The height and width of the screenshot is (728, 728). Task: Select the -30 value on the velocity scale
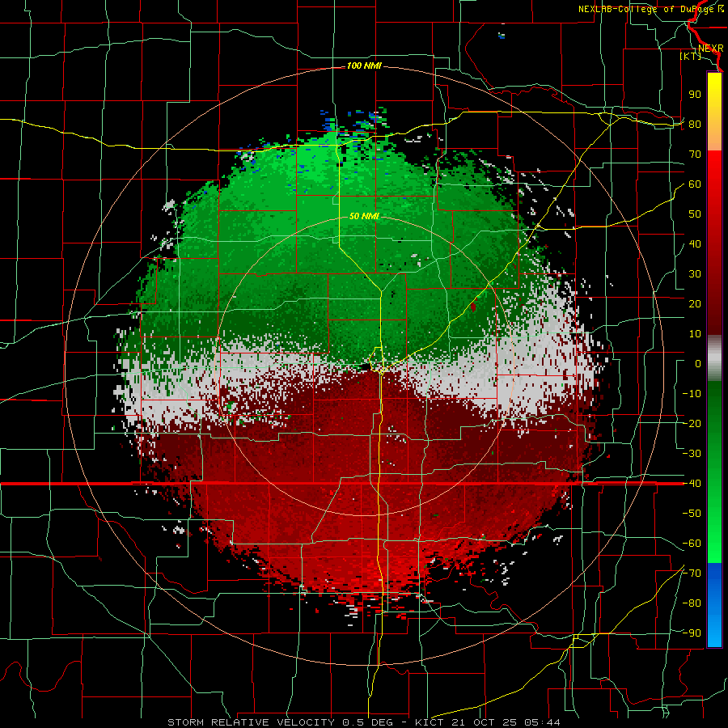[692, 454]
